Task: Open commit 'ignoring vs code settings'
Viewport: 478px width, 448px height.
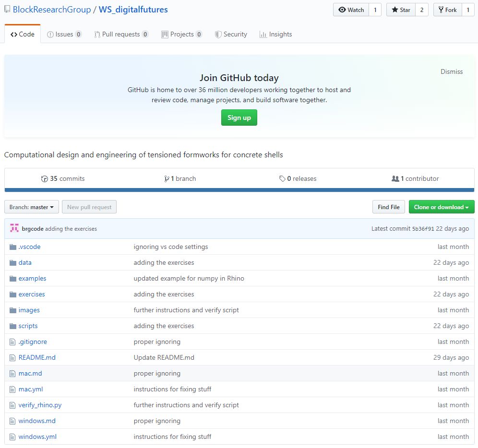Action: (171, 247)
